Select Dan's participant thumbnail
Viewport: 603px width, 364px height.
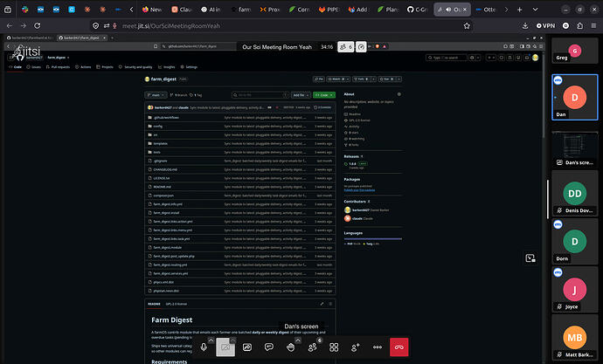[574, 97]
